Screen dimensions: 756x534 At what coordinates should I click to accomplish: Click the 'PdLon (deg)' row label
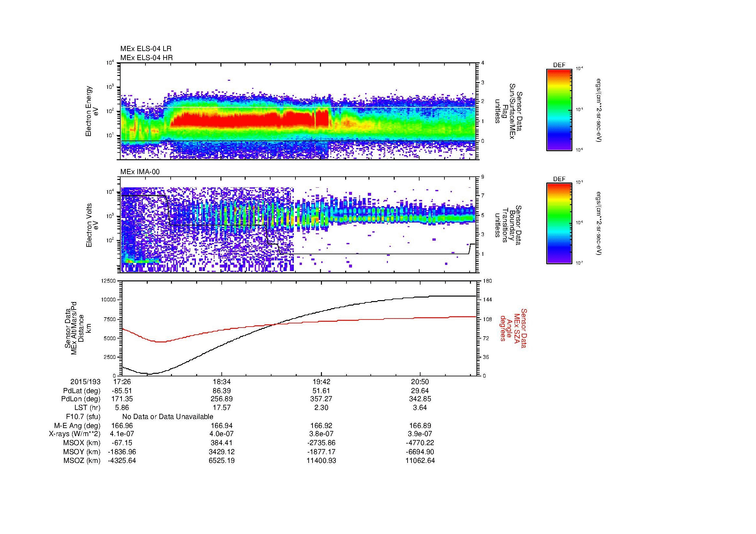(x=81, y=399)
